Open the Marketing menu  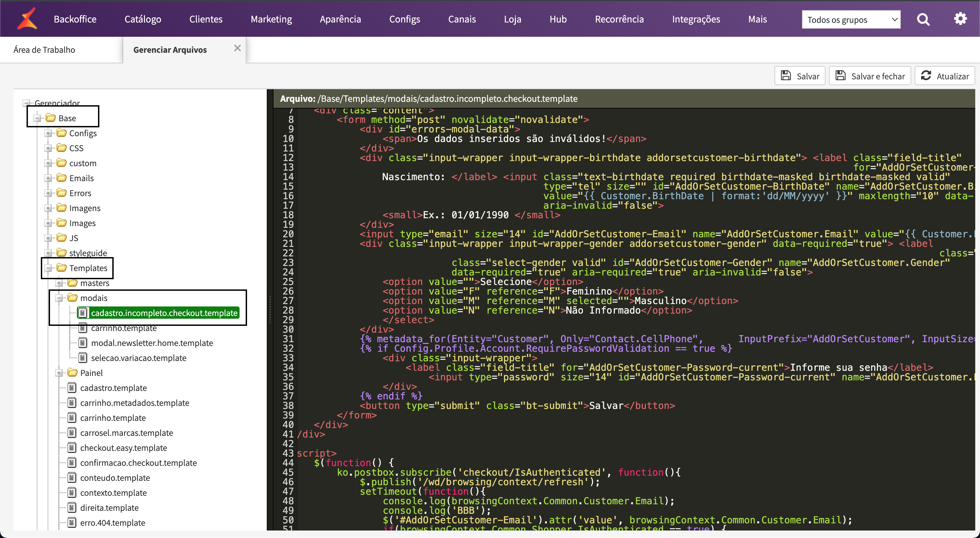point(271,19)
